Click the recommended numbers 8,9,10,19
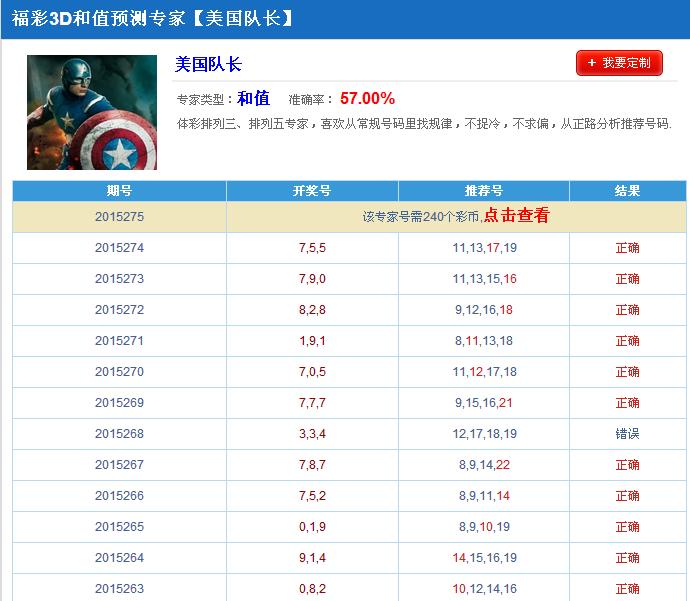Viewport: 690px width, 601px height. click(484, 527)
